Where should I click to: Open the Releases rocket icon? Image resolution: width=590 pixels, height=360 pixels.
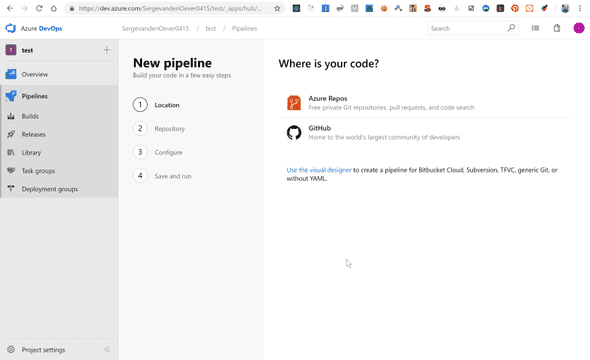[x=11, y=134]
